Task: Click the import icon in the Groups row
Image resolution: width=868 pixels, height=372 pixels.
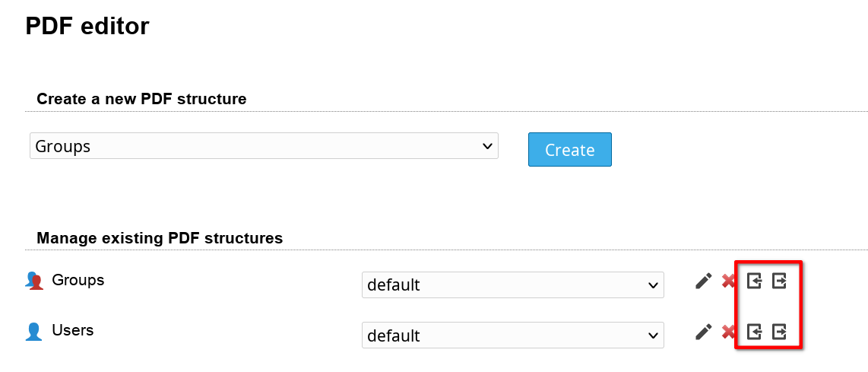Action: coord(754,281)
